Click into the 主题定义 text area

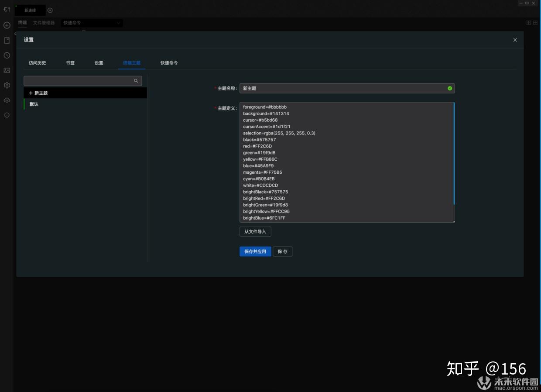tap(347, 162)
